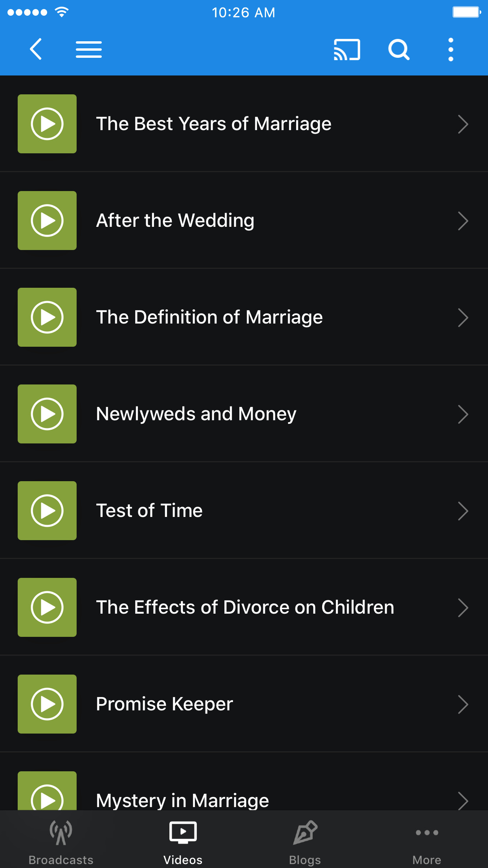The width and height of the screenshot is (488, 868).
Task: Tap the screen cast icon
Action: 347,50
